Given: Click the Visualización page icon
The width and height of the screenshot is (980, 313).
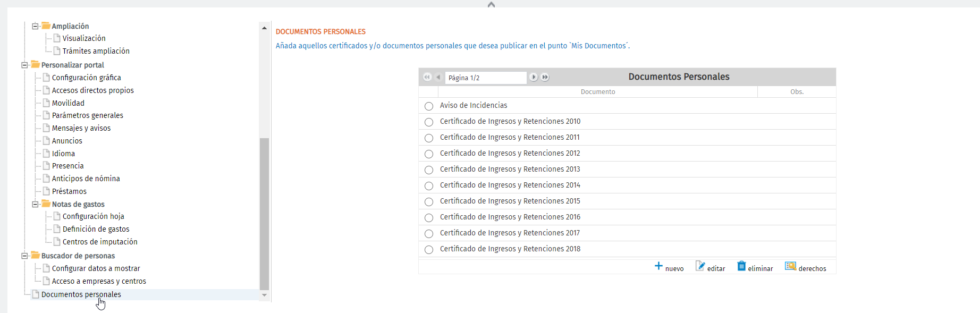Looking at the screenshot, I should 57,38.
